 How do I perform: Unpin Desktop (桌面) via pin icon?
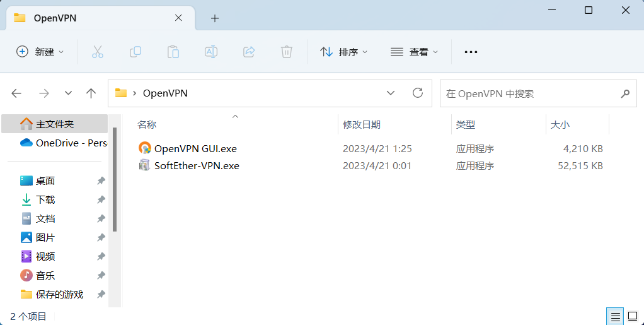tap(101, 180)
